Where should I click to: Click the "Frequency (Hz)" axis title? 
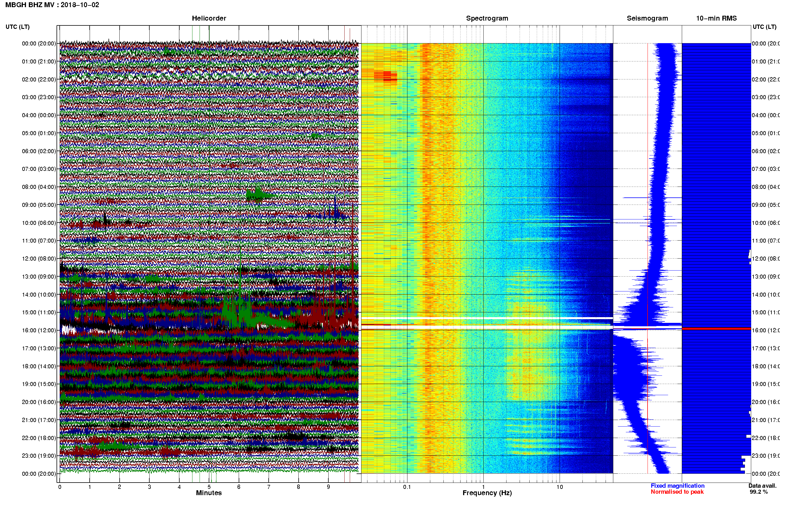[x=487, y=493]
